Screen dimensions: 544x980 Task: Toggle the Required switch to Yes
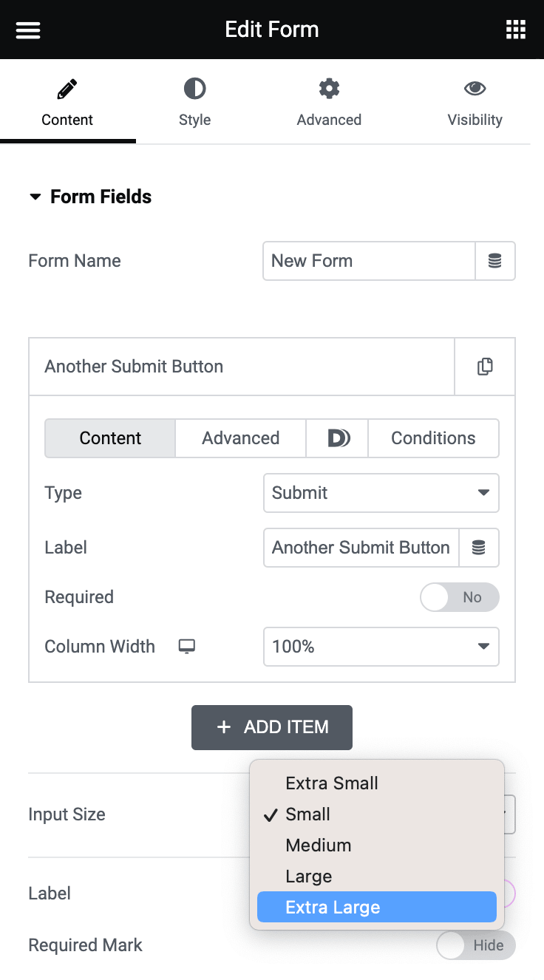coord(459,596)
